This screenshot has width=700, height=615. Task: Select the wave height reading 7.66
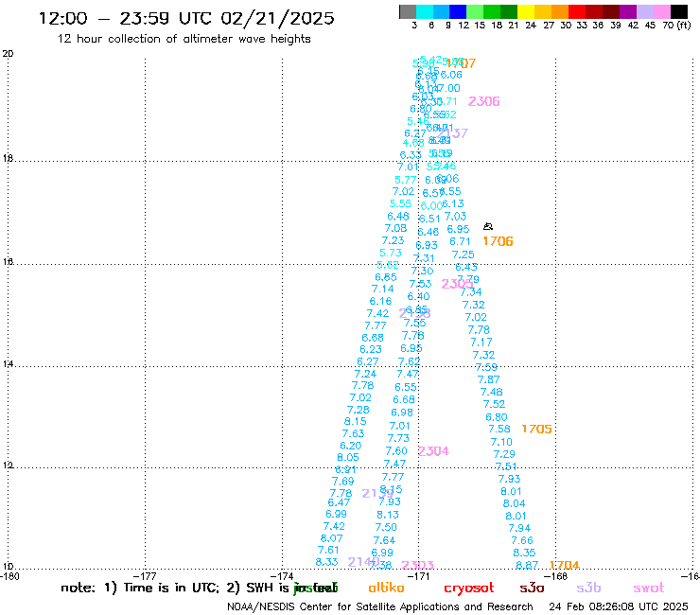(522, 540)
